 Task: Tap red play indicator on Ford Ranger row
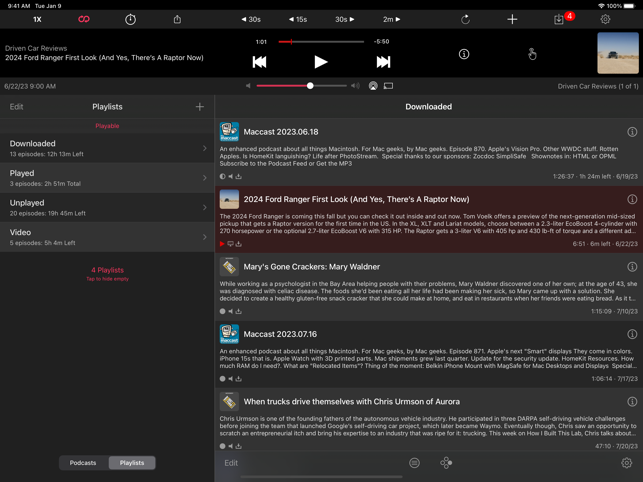[222, 244]
